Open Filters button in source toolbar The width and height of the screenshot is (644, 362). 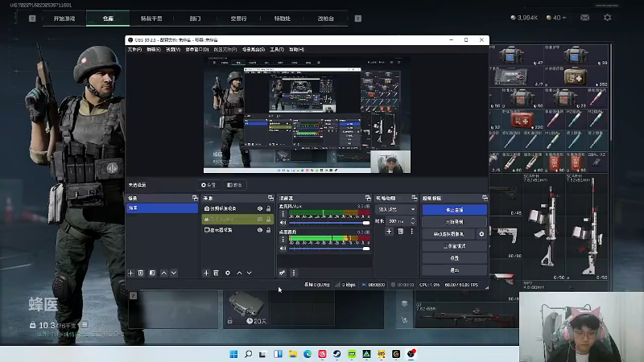234,185
